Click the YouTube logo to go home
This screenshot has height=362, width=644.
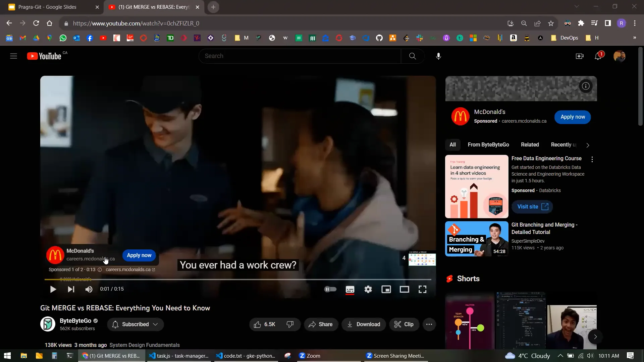click(x=44, y=56)
